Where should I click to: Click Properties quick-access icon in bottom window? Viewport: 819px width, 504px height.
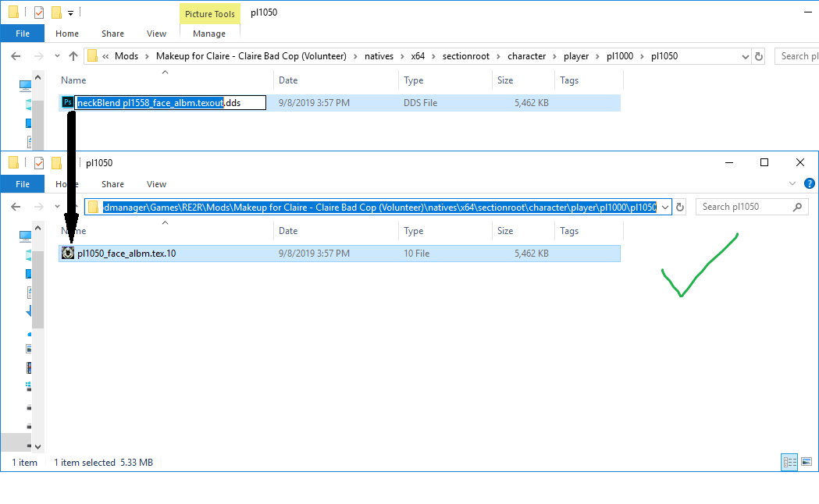coord(39,163)
